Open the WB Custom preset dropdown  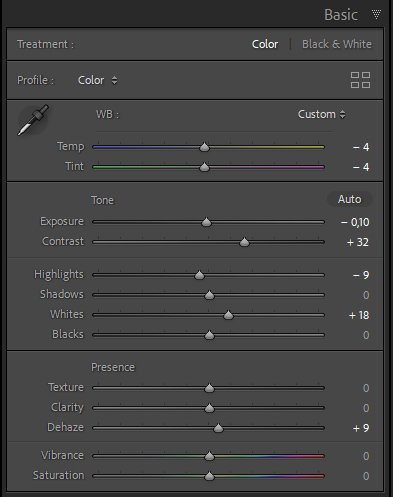[321, 114]
